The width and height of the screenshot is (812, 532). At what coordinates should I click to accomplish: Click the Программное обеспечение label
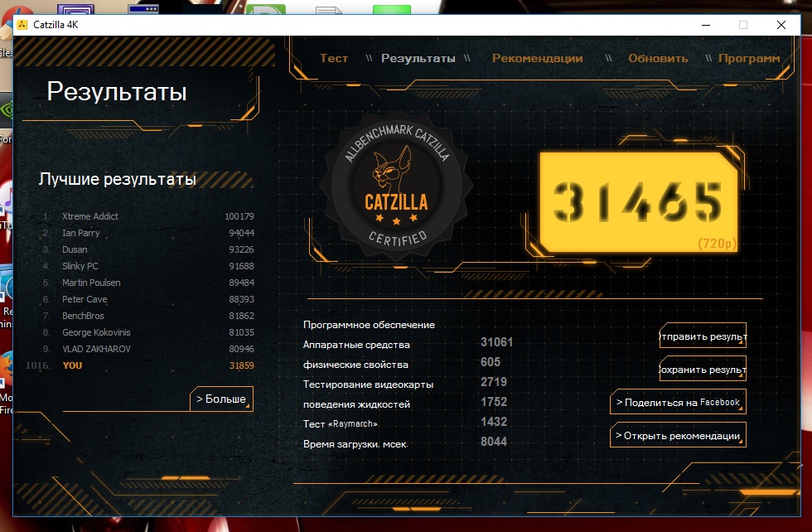coord(369,325)
